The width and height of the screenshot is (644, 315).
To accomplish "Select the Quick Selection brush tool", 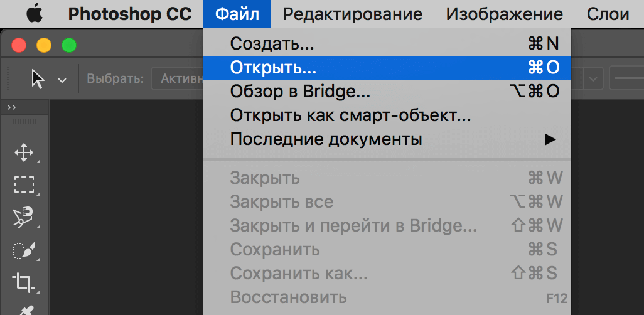I will (24, 250).
